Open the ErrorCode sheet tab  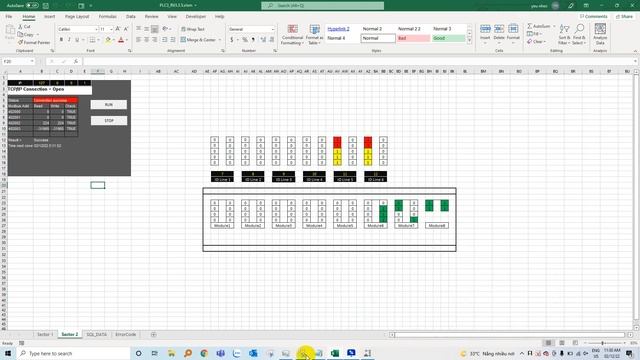125,334
